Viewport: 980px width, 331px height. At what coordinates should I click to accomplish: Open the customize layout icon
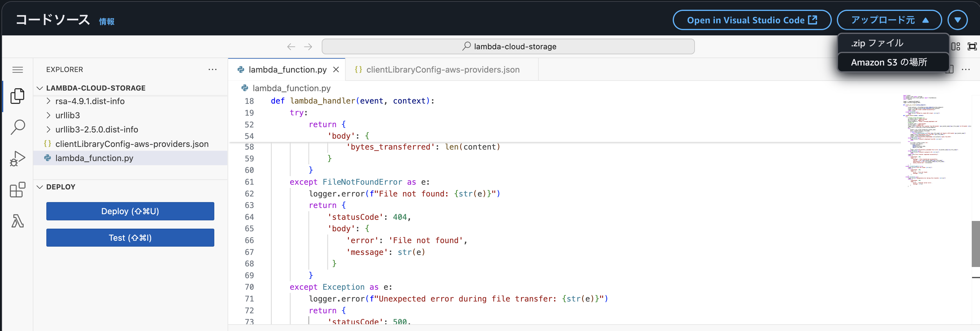coord(956,46)
